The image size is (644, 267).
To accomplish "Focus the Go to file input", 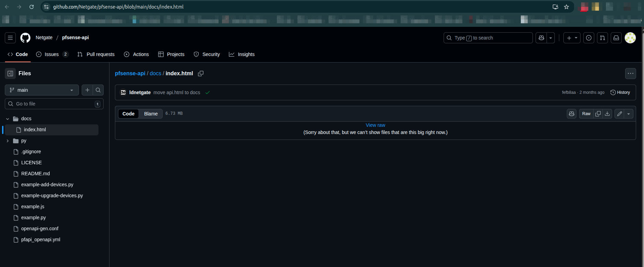I will [54, 104].
